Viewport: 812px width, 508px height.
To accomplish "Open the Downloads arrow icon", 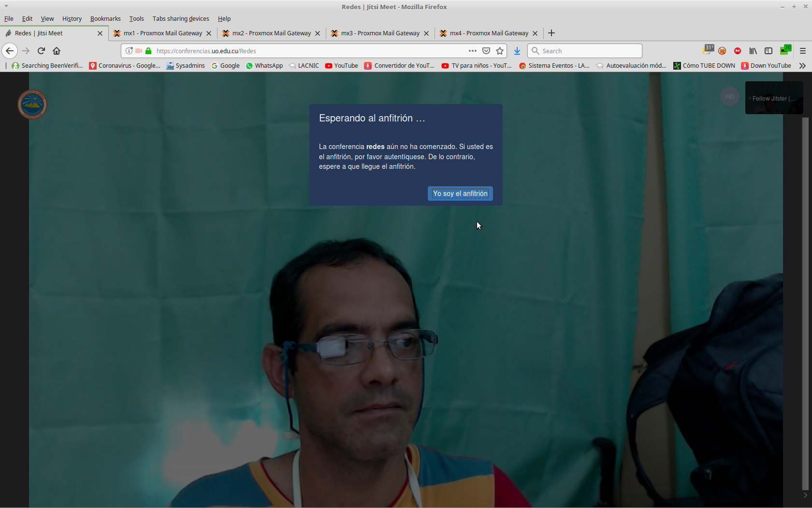I will tap(517, 51).
